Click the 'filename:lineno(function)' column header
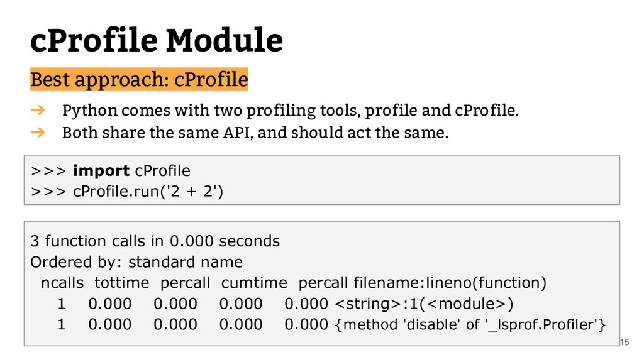The width and height of the screenshot is (644, 362). click(450, 283)
